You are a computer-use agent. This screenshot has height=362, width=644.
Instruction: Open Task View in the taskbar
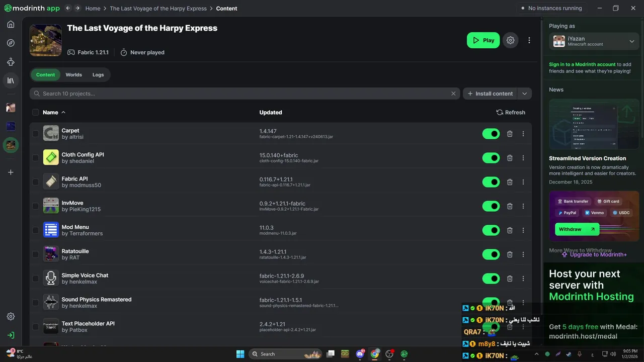click(331, 354)
